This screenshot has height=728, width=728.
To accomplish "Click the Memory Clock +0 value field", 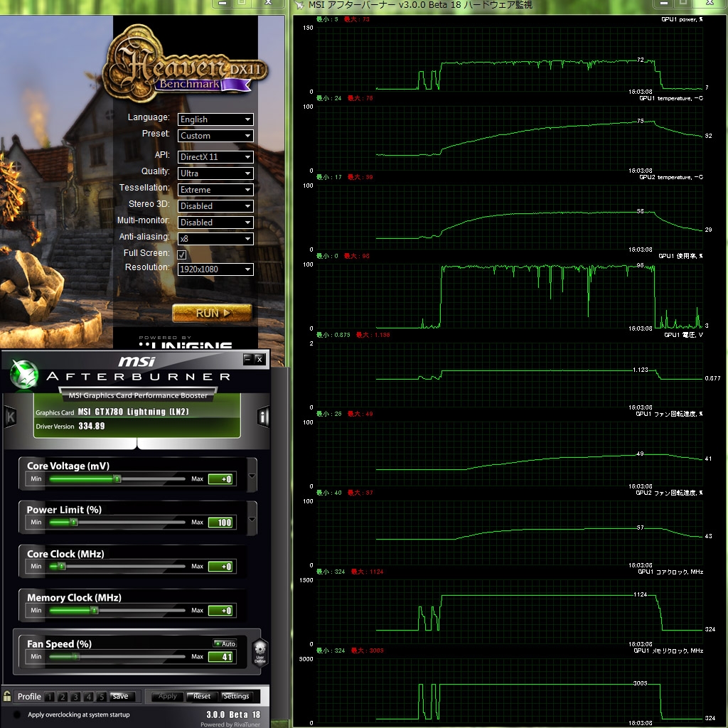I will [220, 611].
